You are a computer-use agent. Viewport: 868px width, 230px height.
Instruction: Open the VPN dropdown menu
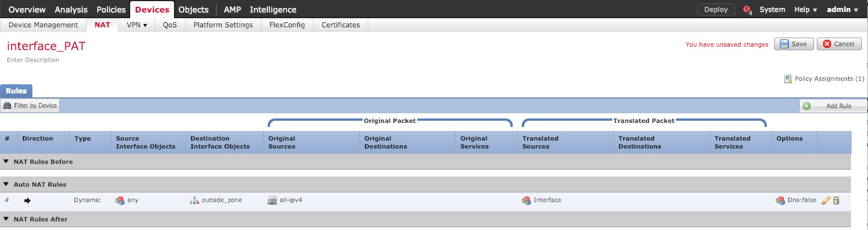(136, 25)
